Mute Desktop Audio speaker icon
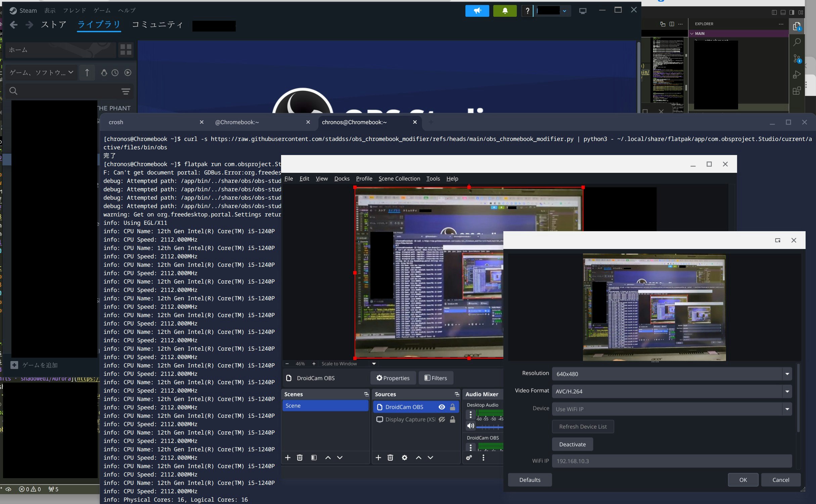The image size is (816, 504). tap(470, 426)
